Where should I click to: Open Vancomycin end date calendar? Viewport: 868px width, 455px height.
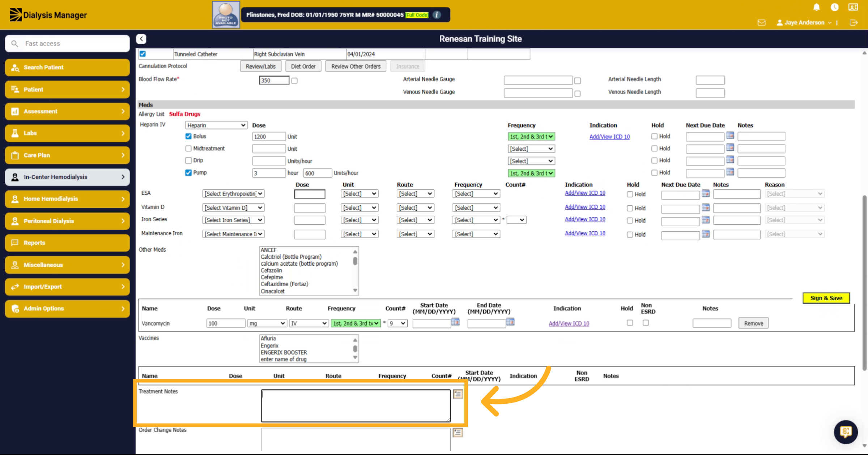click(510, 322)
